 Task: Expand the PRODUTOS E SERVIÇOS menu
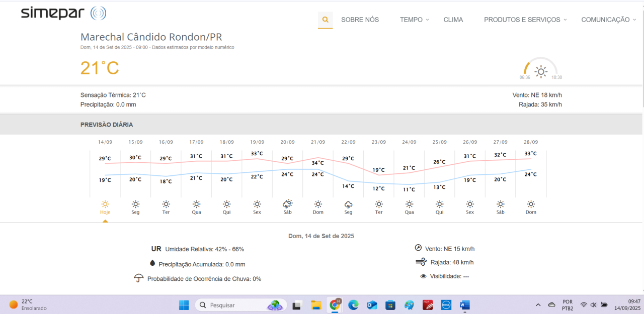click(x=525, y=20)
